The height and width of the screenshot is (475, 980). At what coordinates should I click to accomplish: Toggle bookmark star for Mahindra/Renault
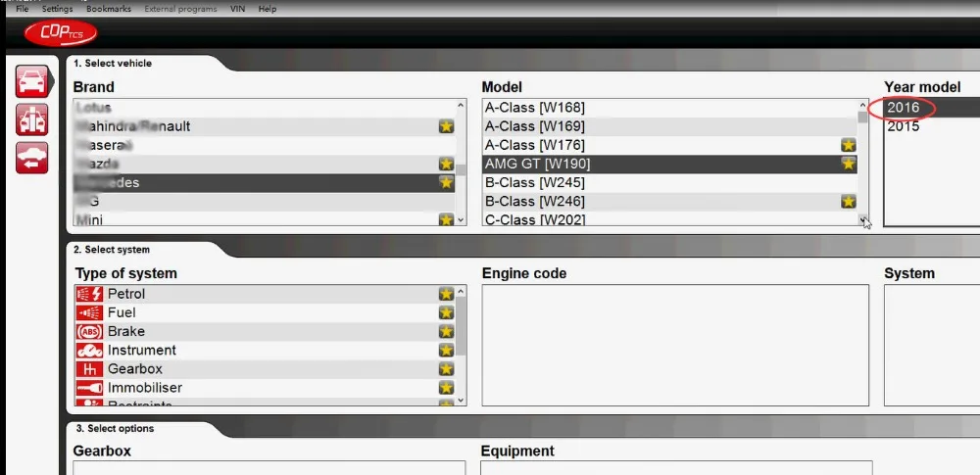[446, 126]
